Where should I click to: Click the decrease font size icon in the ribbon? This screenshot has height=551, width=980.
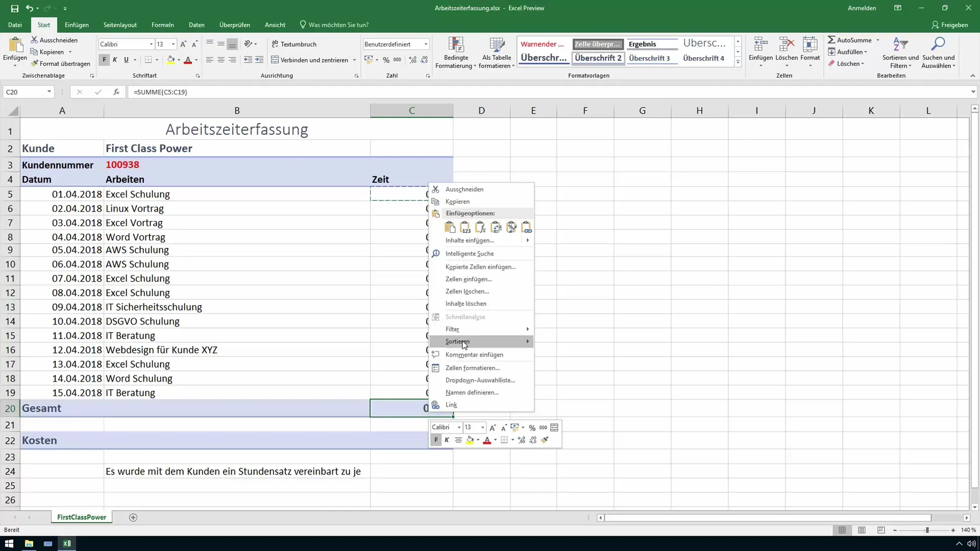[194, 44]
